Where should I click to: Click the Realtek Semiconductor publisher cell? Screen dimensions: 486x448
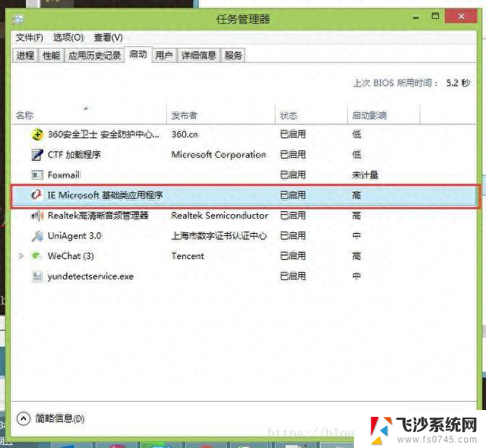click(219, 216)
